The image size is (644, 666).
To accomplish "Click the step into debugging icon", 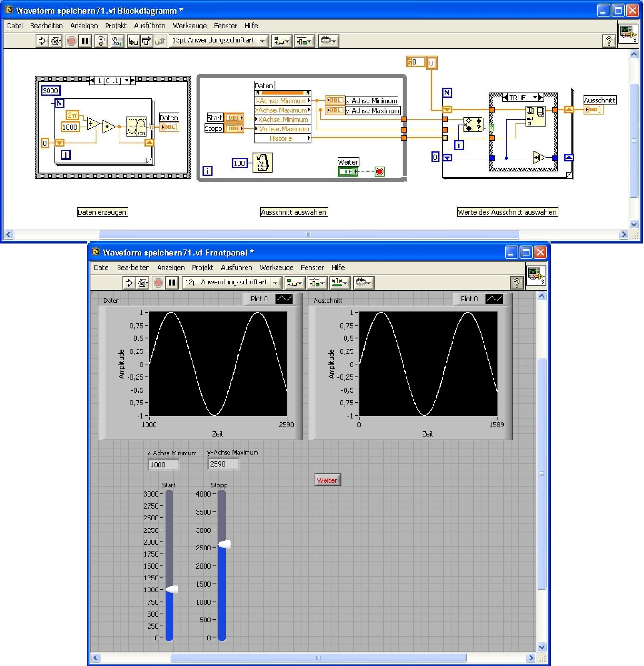I will (x=133, y=41).
